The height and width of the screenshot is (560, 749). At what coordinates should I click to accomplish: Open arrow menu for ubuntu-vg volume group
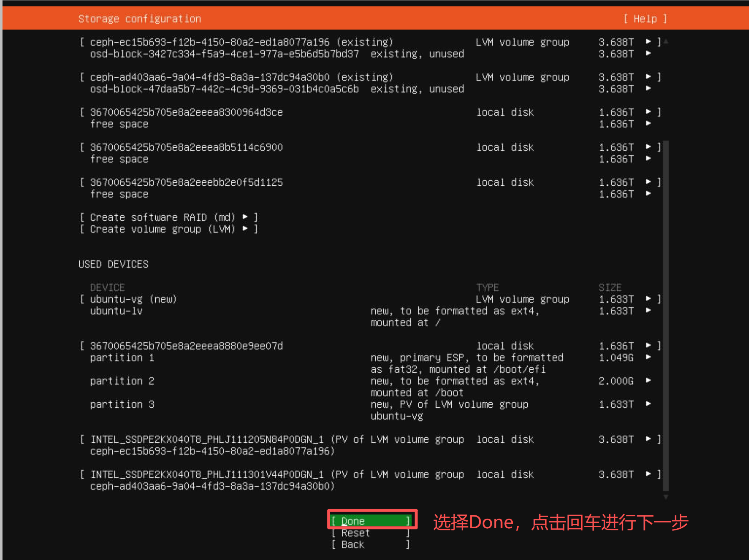[x=648, y=299]
